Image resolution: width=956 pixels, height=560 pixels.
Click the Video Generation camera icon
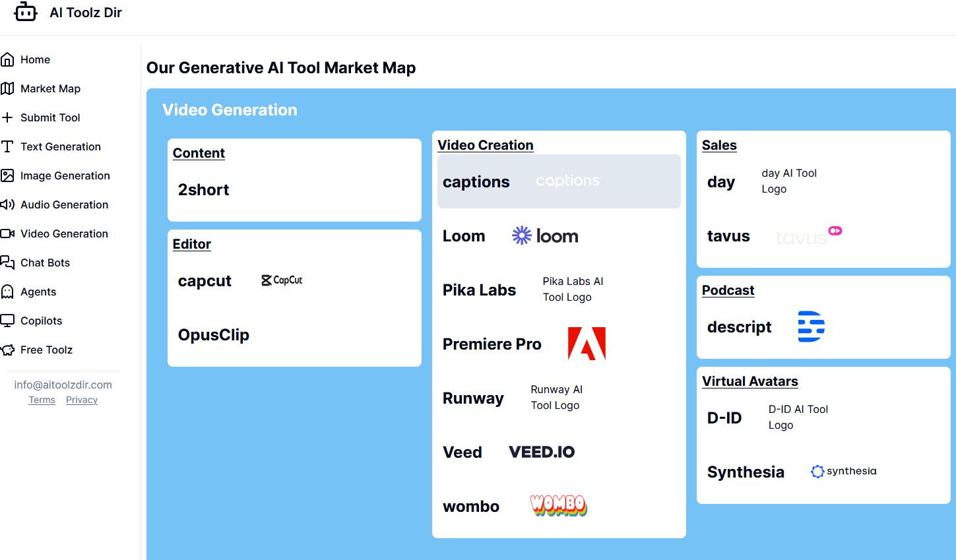tap(7, 233)
